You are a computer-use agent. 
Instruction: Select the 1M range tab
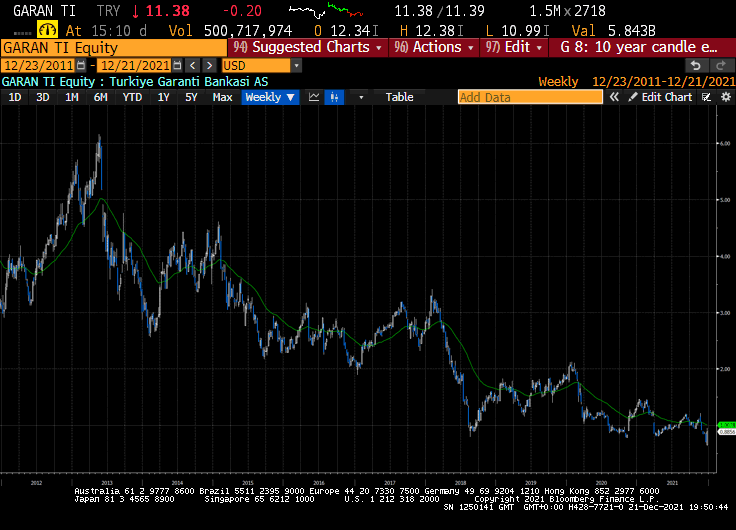tap(71, 97)
